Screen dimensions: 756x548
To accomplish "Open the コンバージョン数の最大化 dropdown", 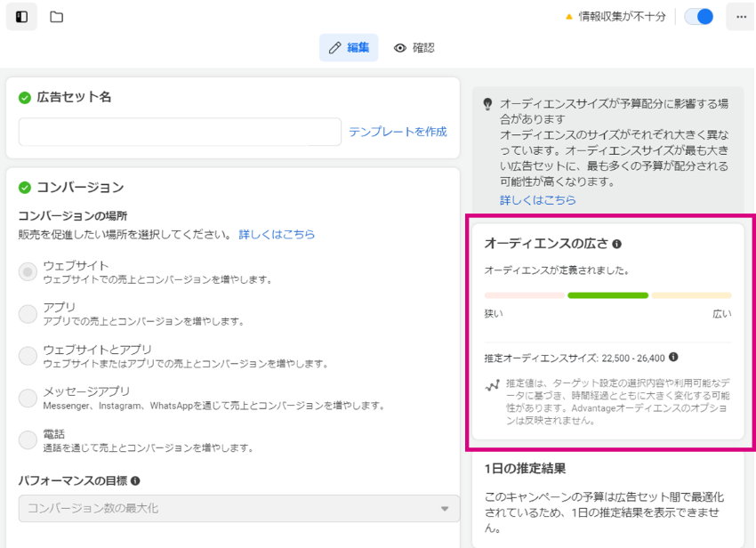I will (239, 509).
